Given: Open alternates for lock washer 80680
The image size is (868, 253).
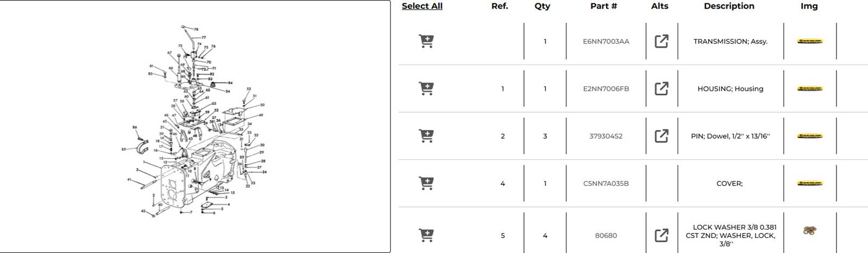Looking at the screenshot, I should [x=661, y=235].
